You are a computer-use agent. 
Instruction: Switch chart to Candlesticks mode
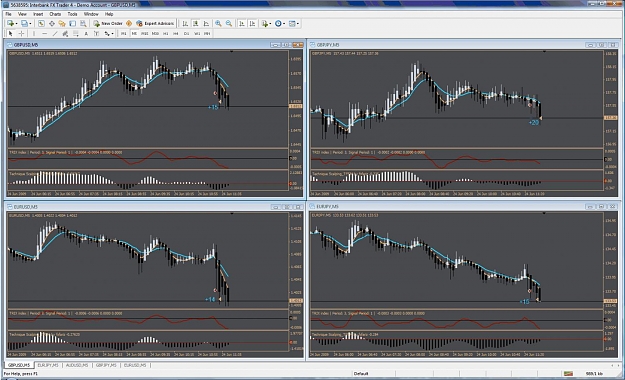(x=195, y=24)
